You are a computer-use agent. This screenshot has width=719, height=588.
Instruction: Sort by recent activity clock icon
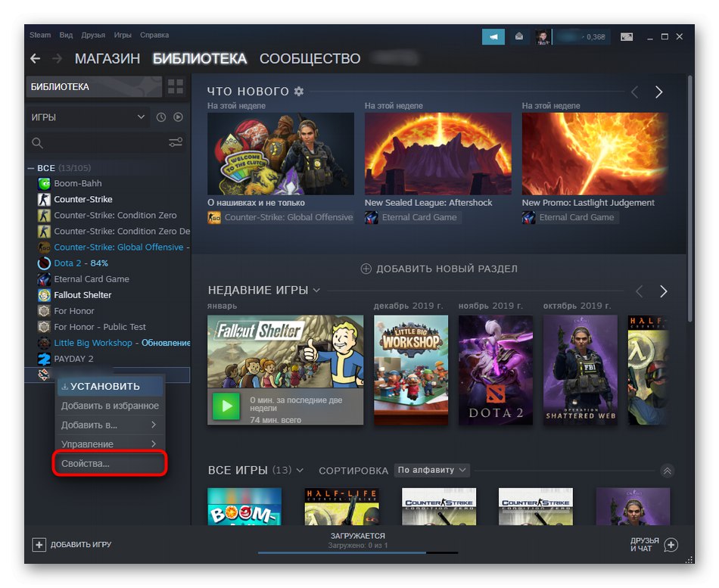pos(161,117)
